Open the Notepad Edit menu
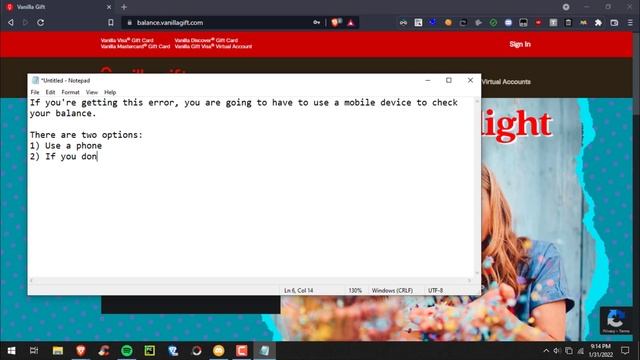 [x=50, y=92]
